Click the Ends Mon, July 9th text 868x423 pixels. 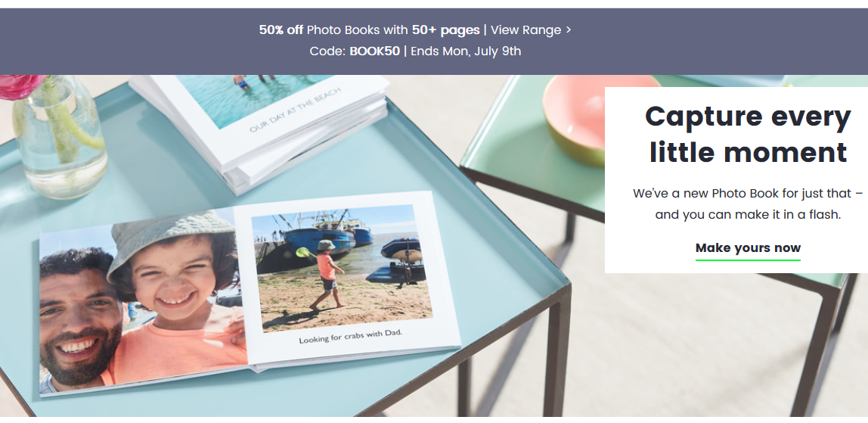pyautogui.click(x=466, y=51)
